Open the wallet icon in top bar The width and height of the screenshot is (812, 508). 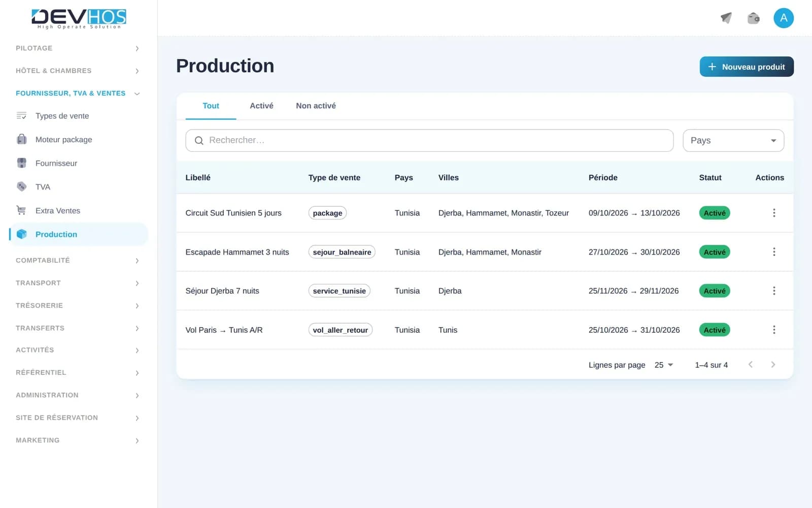[754, 18]
